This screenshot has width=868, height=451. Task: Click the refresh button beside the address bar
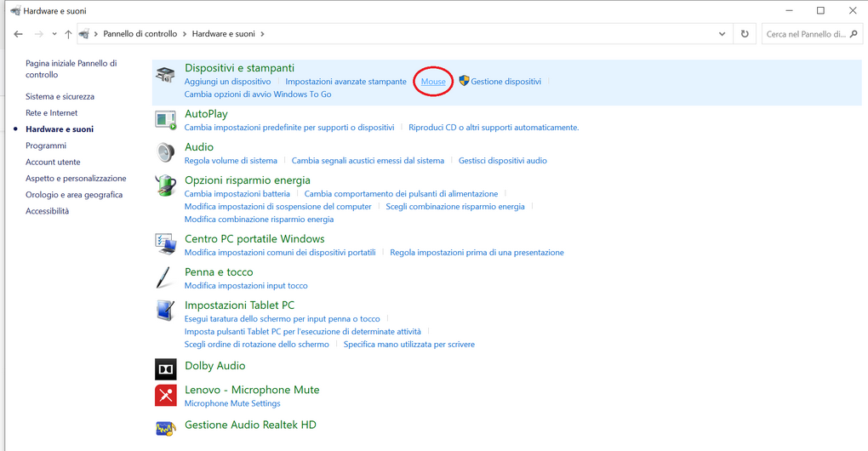pyautogui.click(x=745, y=34)
